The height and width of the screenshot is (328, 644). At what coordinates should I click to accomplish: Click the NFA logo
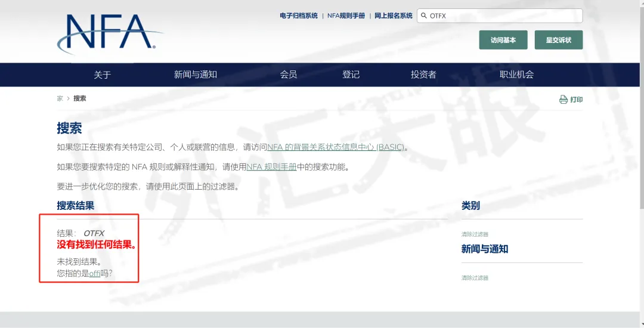[110, 35]
